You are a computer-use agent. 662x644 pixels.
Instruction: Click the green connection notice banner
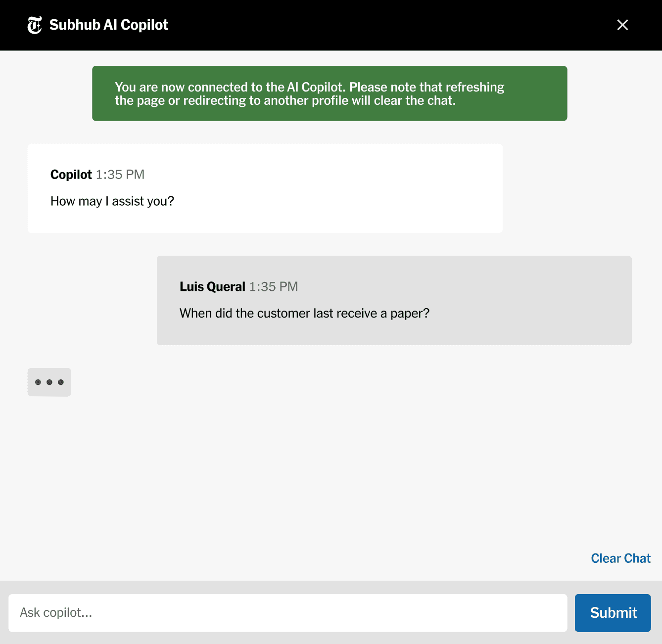pos(330,93)
